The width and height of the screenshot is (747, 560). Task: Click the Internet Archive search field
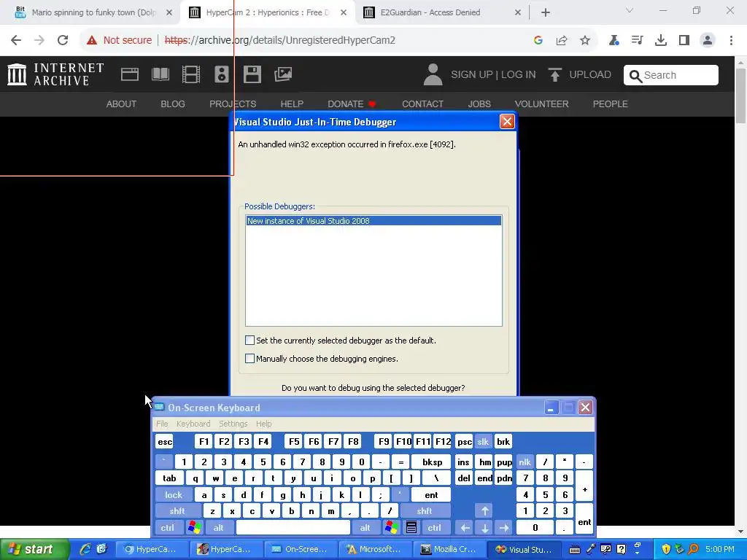671,75
